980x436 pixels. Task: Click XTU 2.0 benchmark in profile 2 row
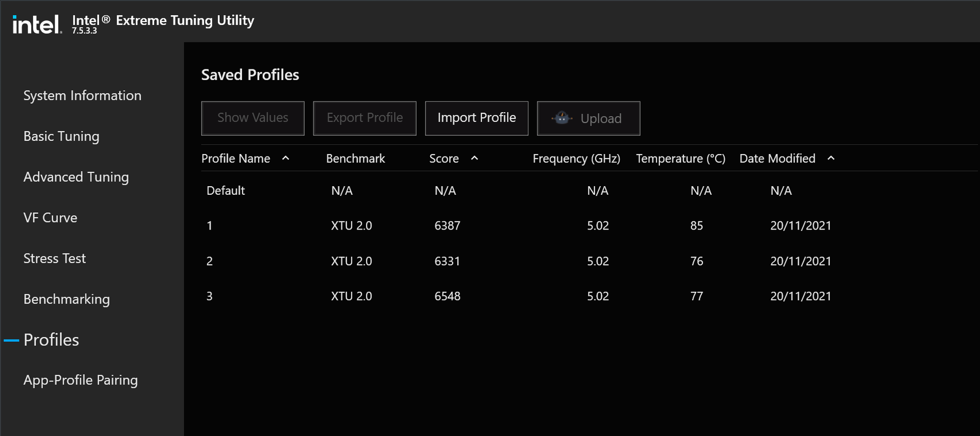[351, 261]
